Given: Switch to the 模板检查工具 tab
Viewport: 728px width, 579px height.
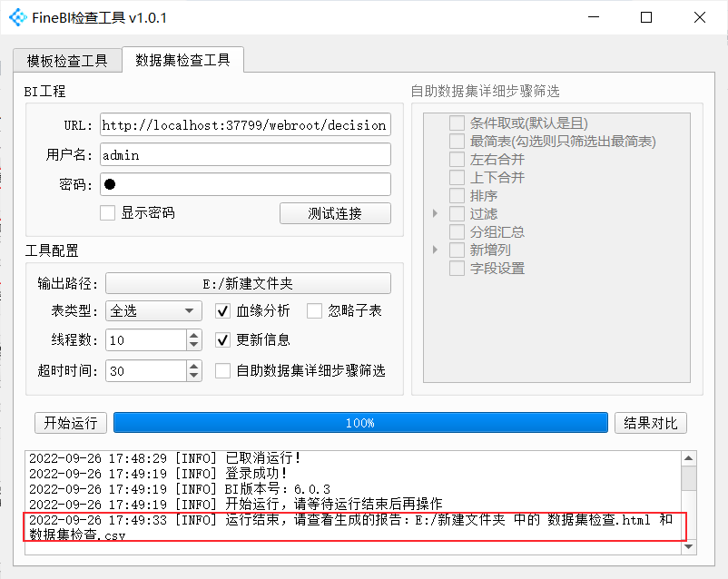Looking at the screenshot, I should 67,61.
